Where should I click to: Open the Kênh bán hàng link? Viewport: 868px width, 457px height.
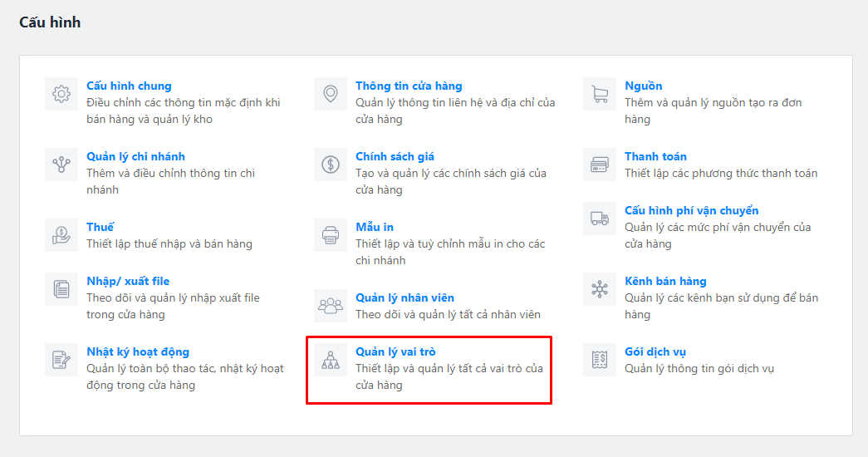[x=665, y=281]
